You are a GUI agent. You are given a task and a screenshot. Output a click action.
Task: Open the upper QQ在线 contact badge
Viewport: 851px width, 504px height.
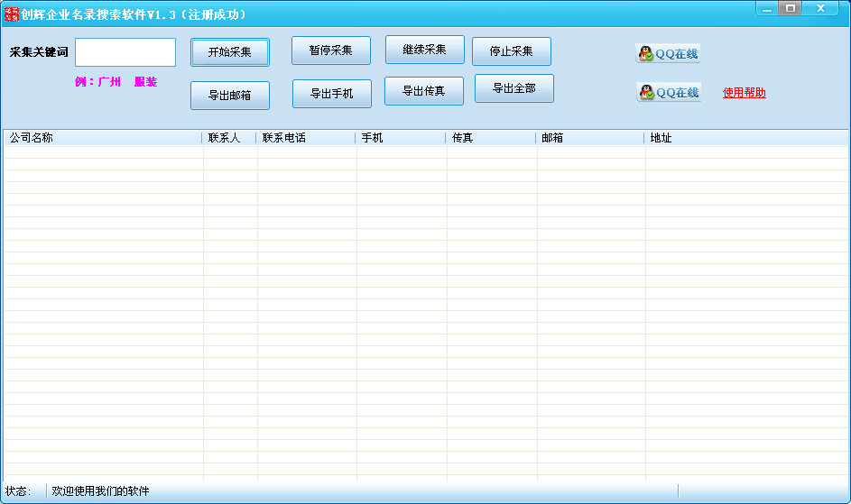tap(668, 53)
